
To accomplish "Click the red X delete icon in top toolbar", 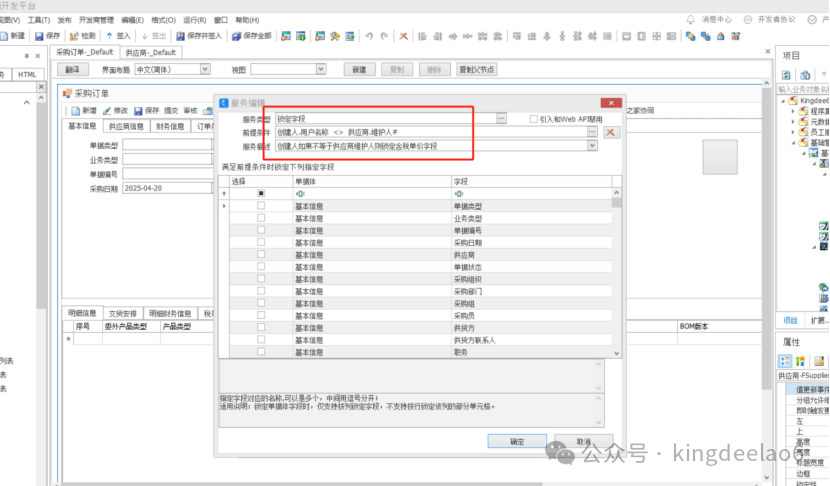I will tap(403, 36).
